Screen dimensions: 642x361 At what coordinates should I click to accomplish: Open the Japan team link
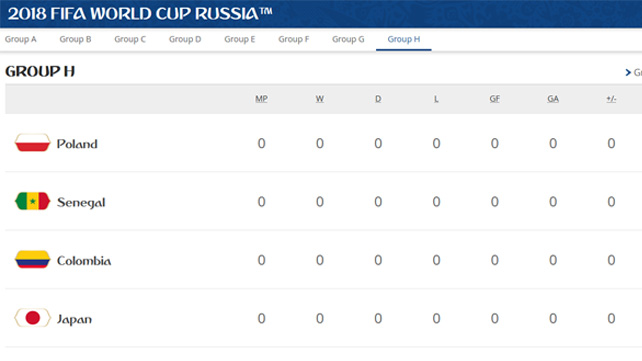tap(74, 319)
